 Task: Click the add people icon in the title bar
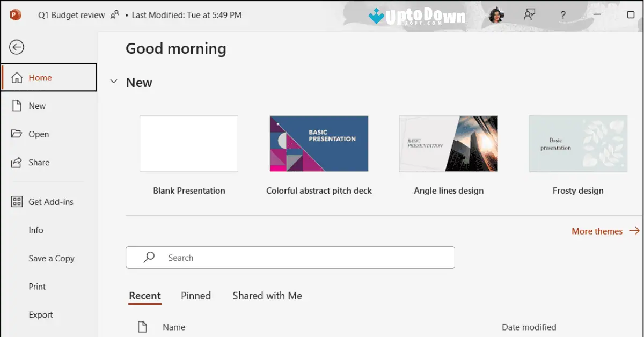529,15
